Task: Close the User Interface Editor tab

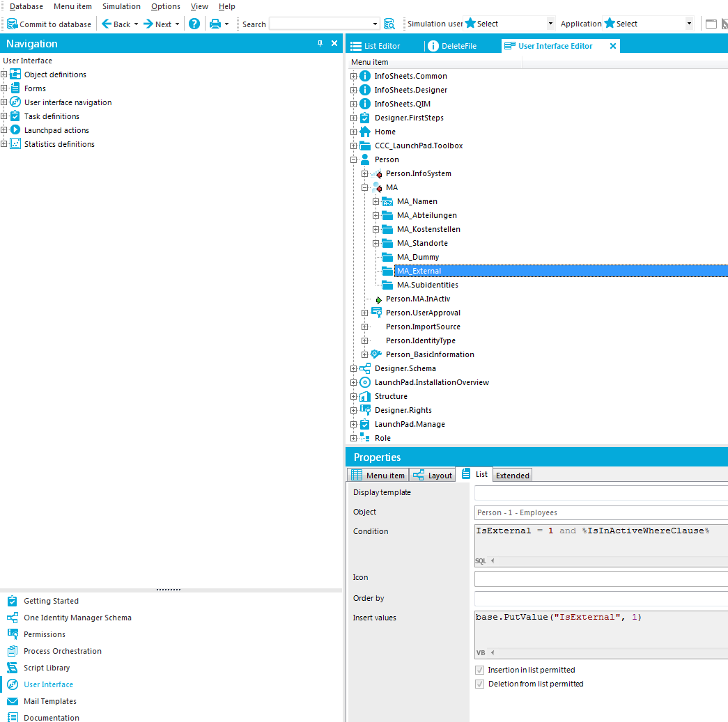Action: tap(613, 45)
